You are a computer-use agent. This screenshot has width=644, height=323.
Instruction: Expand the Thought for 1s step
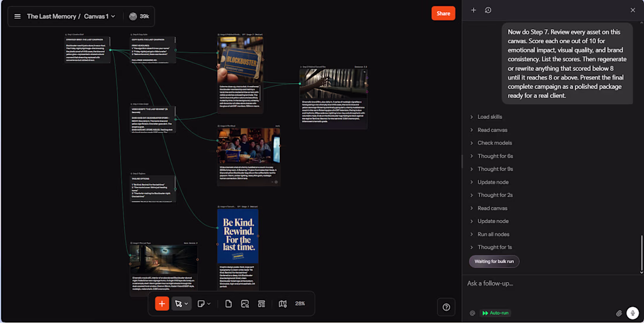(x=495, y=247)
